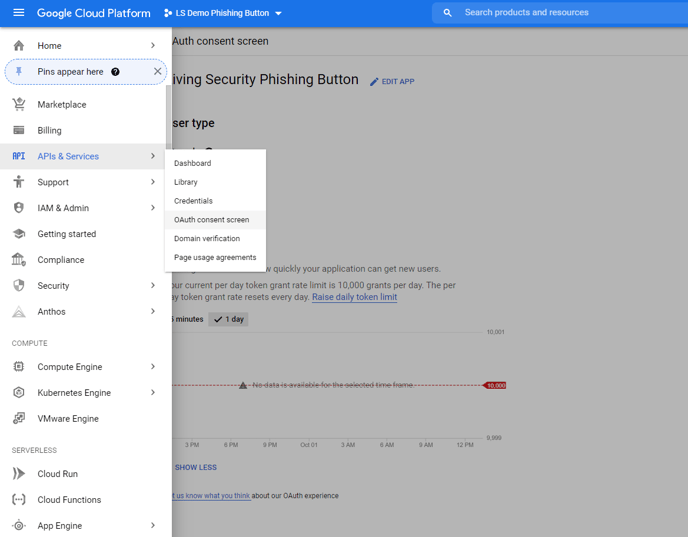Select Dashboard in APIs submenu
688x537 pixels.
coord(215,163)
